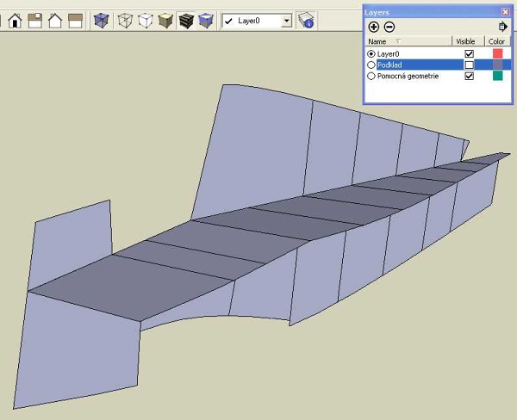
Task: Click the Add Layer plus button
Action: point(373,27)
